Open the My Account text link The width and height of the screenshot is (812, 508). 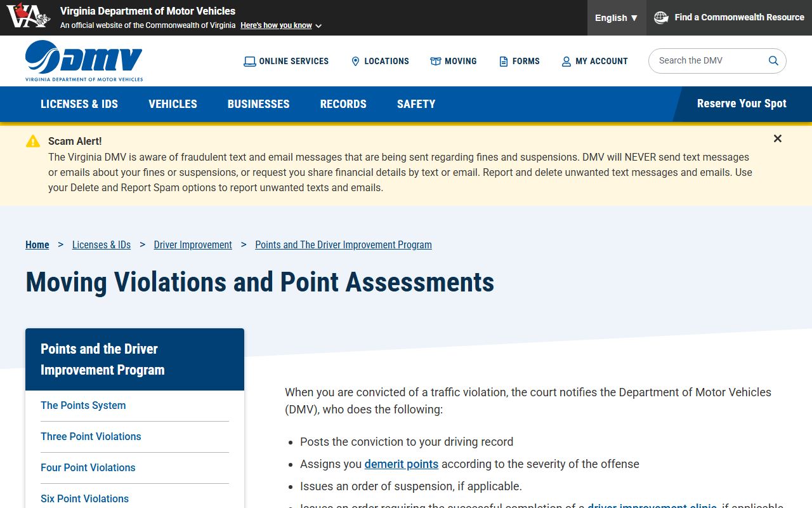[601, 62]
